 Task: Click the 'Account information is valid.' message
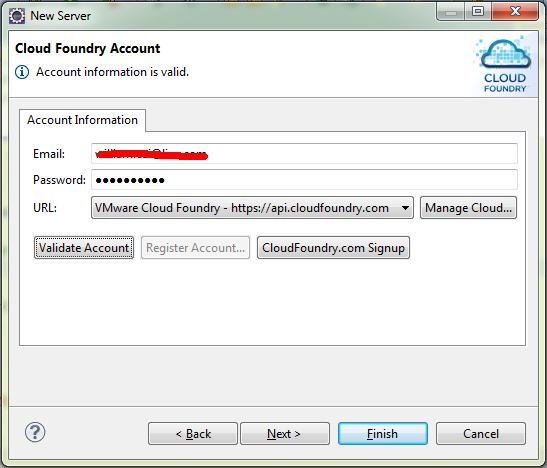tap(112, 72)
